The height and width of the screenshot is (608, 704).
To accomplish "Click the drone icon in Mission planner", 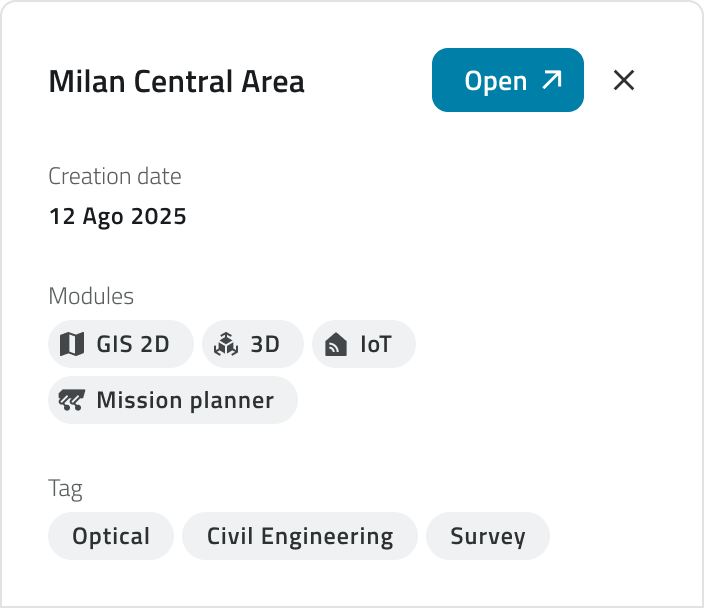I will (x=72, y=401).
